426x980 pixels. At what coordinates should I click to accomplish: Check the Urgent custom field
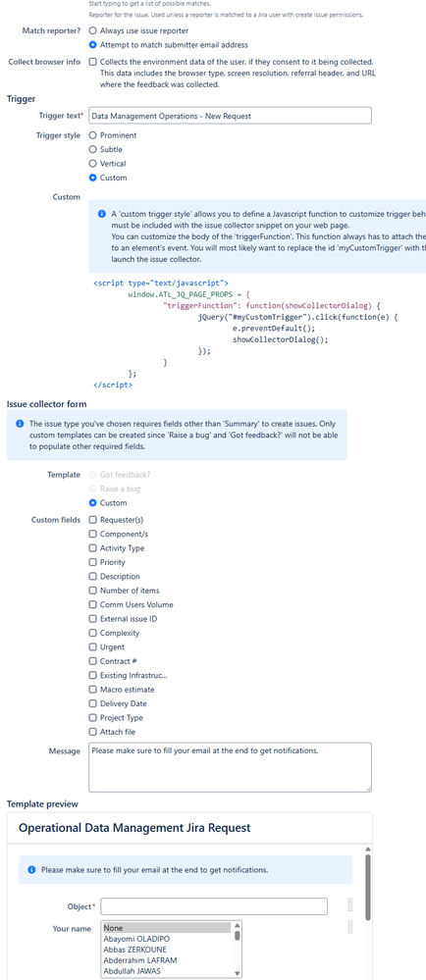[93, 646]
